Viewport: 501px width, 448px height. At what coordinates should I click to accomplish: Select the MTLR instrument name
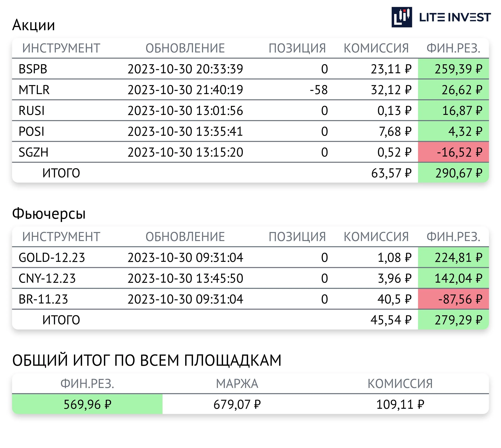pos(34,90)
